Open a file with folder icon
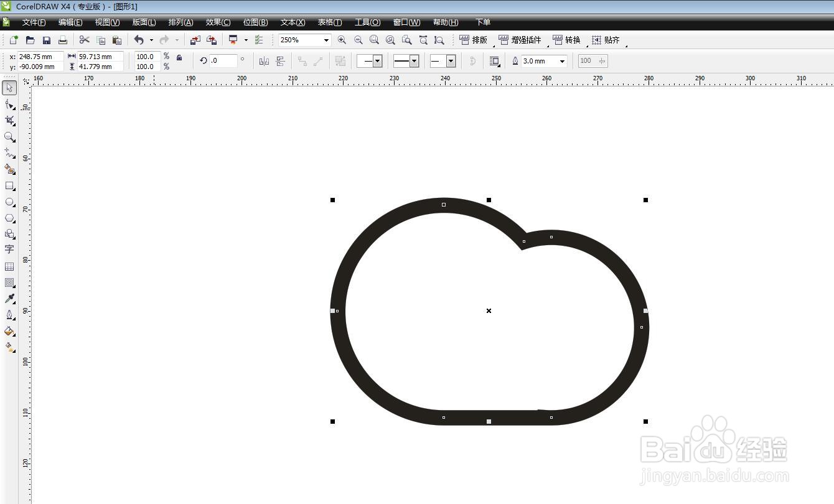Image resolution: width=834 pixels, height=504 pixels. 30,40
